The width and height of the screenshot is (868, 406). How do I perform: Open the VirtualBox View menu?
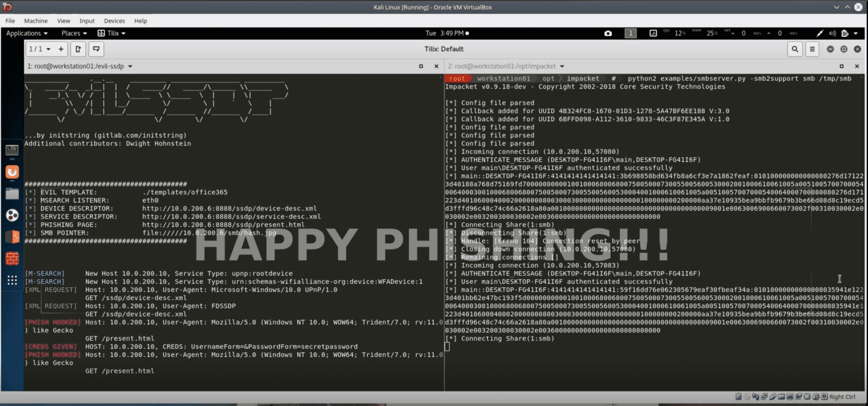(63, 21)
